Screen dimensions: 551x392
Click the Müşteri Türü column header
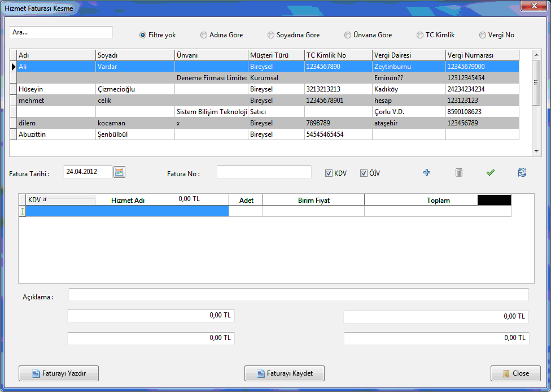[x=277, y=55]
